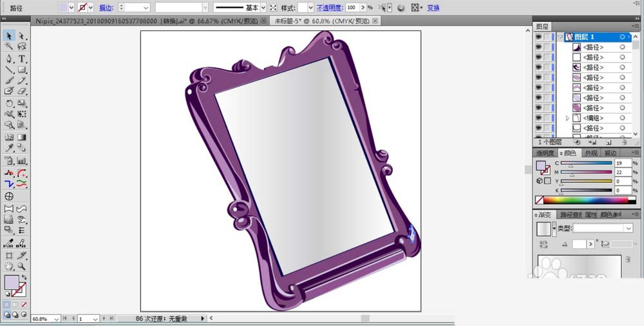Select the Zoom magnifier tool
The image size is (644, 326).
pyautogui.click(x=22, y=265)
